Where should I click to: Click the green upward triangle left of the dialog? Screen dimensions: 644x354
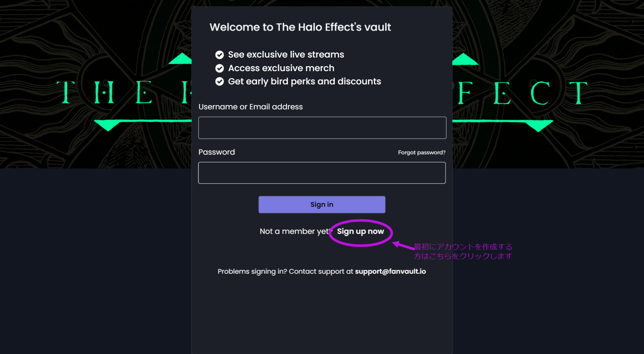pos(180,59)
